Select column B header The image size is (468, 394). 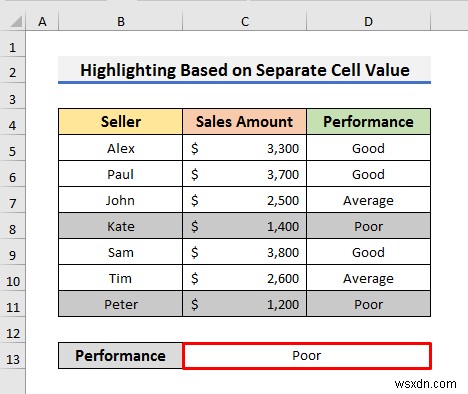point(121,22)
